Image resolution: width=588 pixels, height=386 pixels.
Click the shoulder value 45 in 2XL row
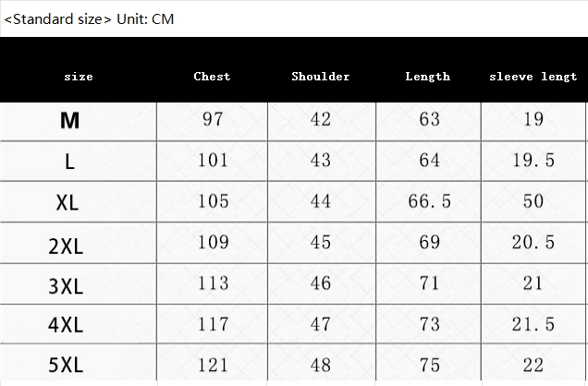(x=321, y=242)
